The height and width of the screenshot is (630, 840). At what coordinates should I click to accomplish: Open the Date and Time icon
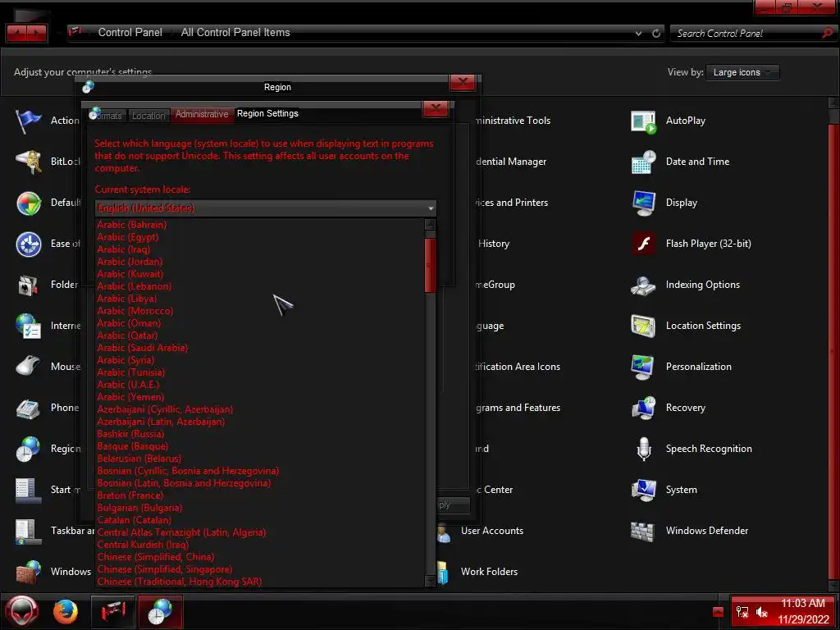pos(643,162)
